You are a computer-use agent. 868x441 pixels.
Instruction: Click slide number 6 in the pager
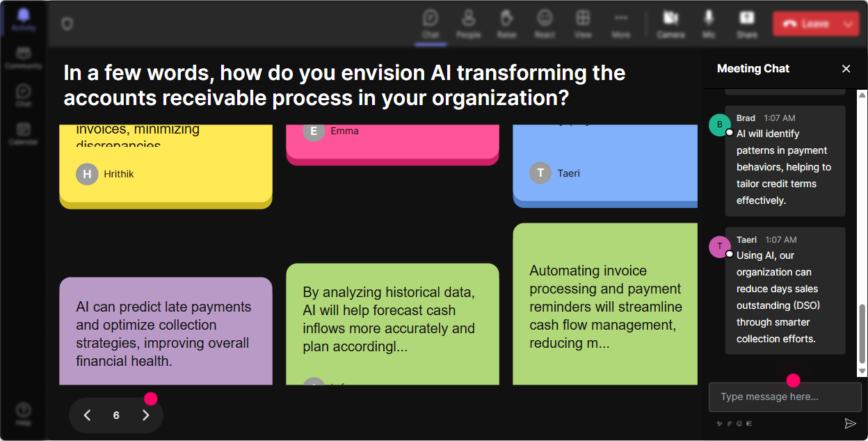[116, 415]
